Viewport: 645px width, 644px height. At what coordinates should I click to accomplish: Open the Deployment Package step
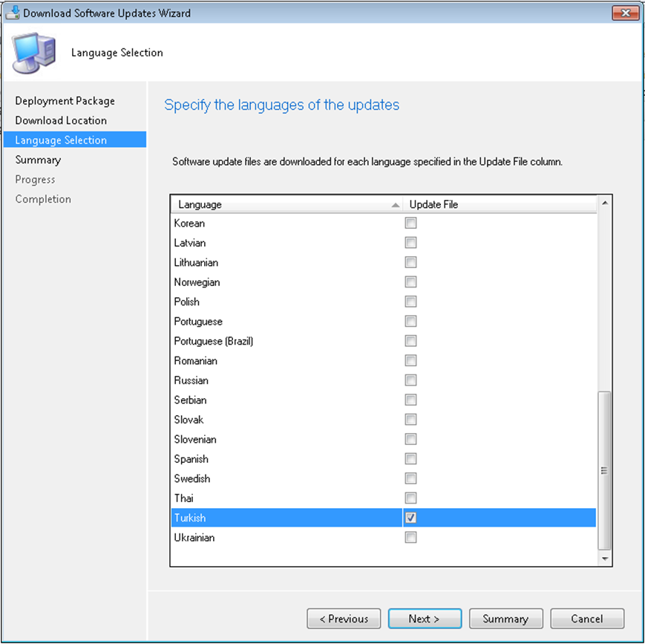coord(65,101)
